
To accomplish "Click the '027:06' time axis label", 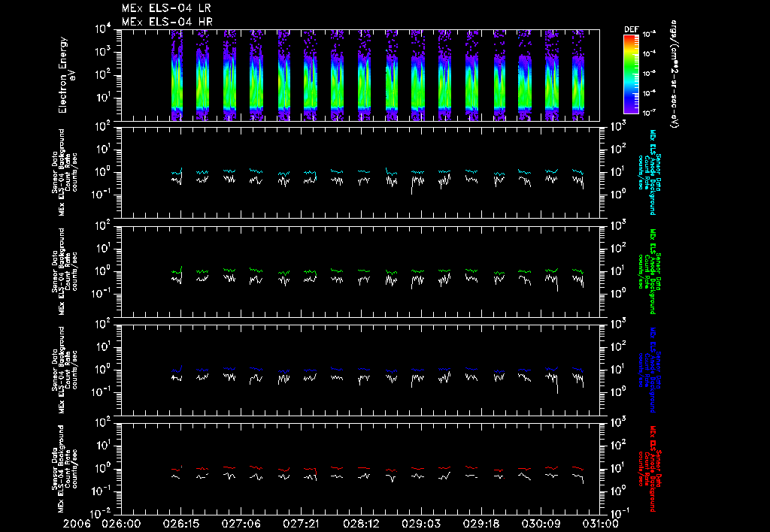I will (x=241, y=524).
